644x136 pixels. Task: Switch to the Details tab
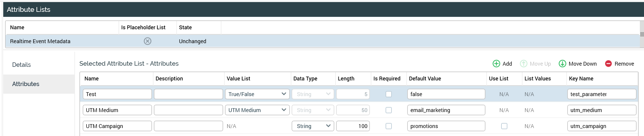pos(21,65)
